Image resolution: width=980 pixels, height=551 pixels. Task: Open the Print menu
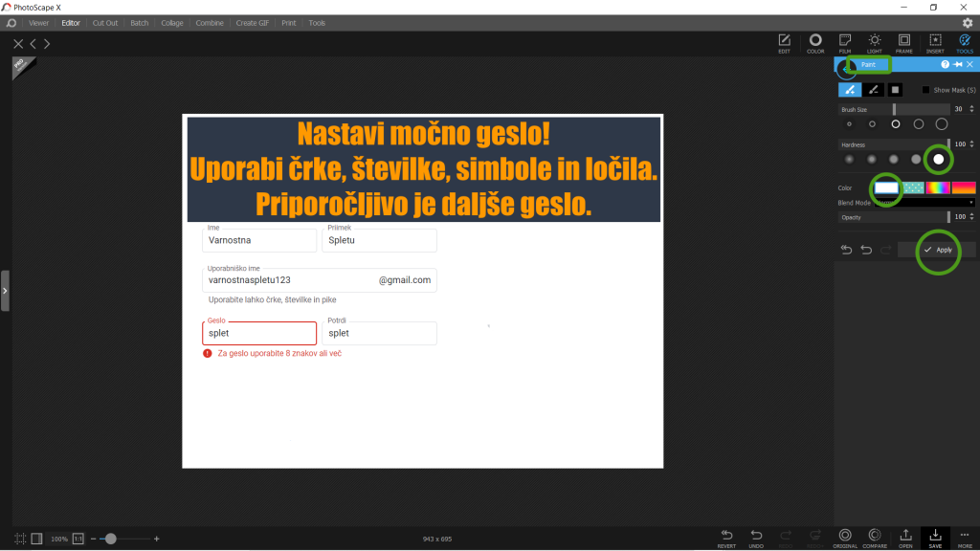[289, 23]
